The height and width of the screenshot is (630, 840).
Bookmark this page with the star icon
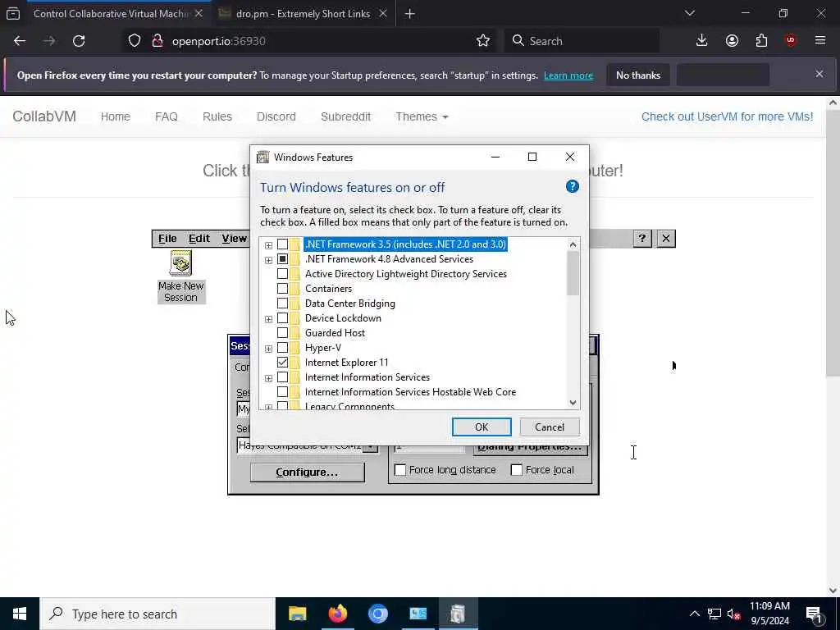[x=482, y=41]
